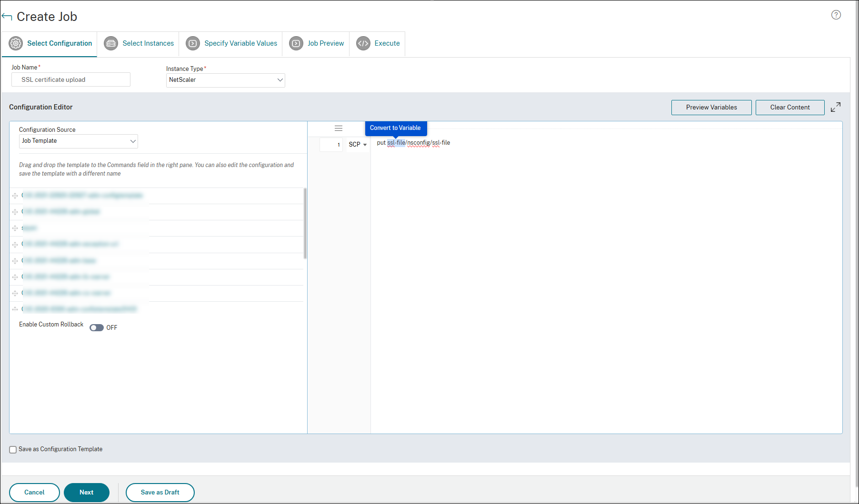This screenshot has height=504, width=859.
Task: Click the Next button
Action: click(x=87, y=493)
